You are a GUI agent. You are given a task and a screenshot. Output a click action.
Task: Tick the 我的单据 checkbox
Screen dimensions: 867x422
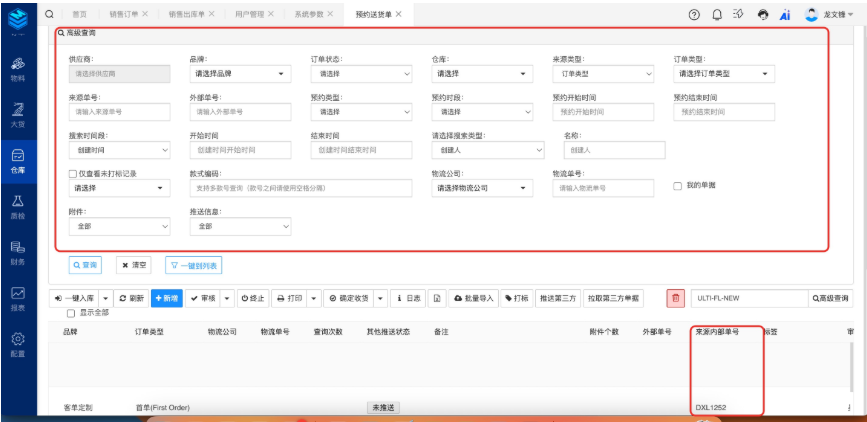click(x=678, y=186)
